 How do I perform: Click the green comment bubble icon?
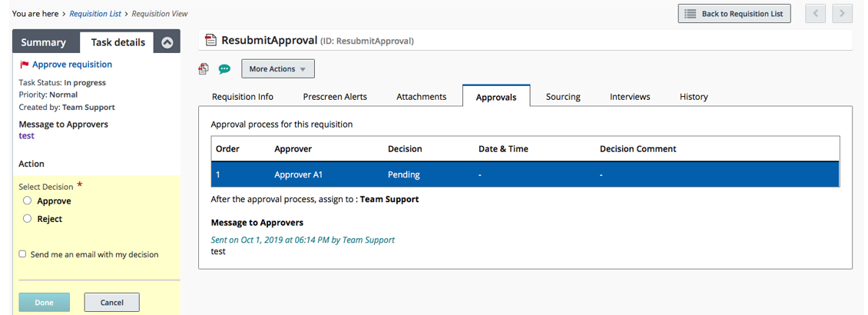pos(224,69)
